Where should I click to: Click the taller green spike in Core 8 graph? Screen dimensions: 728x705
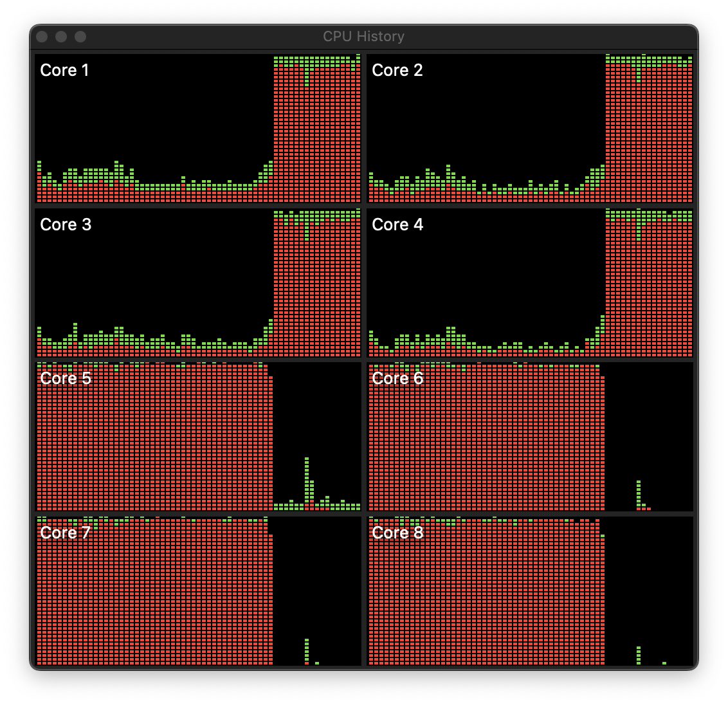pyautogui.click(x=639, y=654)
